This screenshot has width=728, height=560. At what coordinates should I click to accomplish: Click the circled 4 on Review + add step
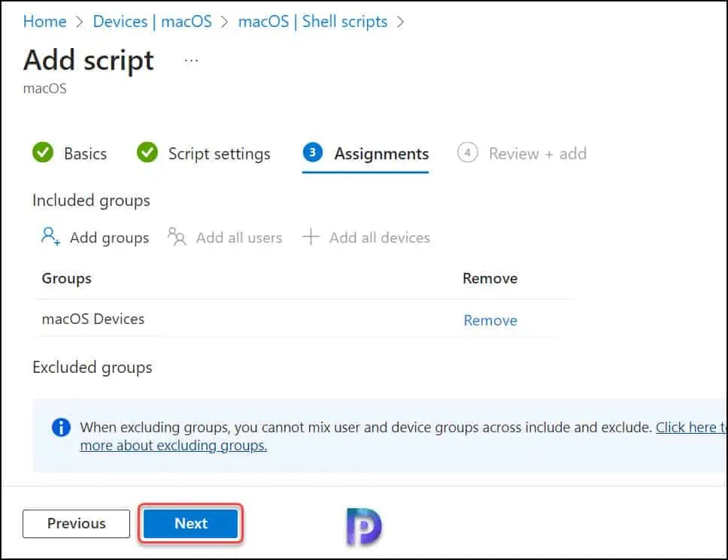coord(467,153)
